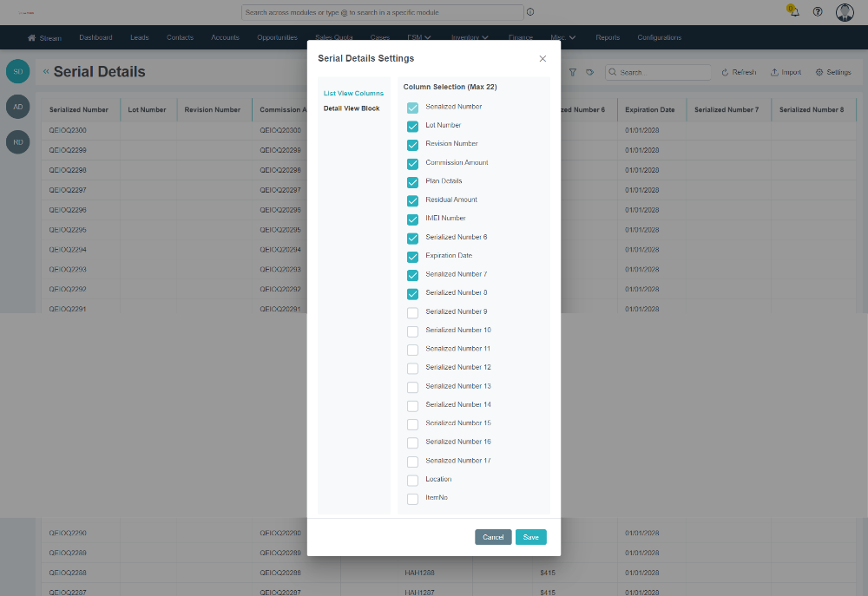Open the notifications bell
Screen dimensions: 868x596
click(794, 12)
